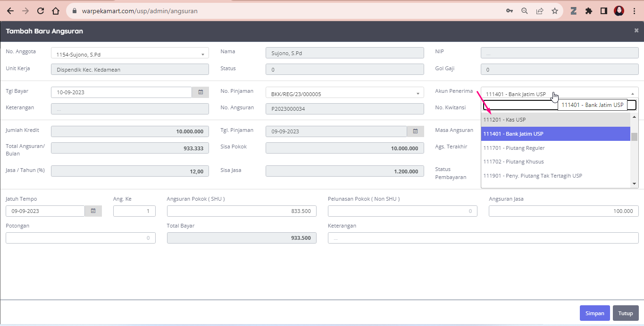Open the extensions puzzle menu

pos(589,11)
